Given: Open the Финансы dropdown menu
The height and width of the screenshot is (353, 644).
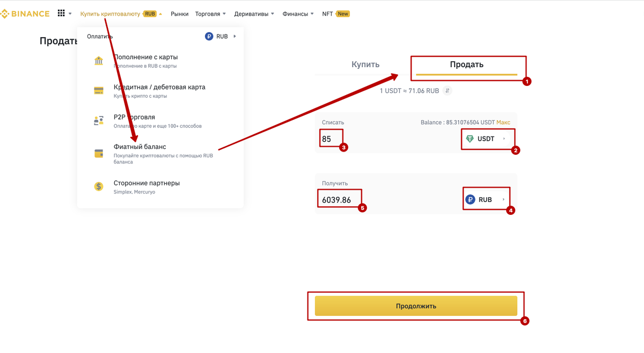Looking at the screenshot, I should pos(298,14).
